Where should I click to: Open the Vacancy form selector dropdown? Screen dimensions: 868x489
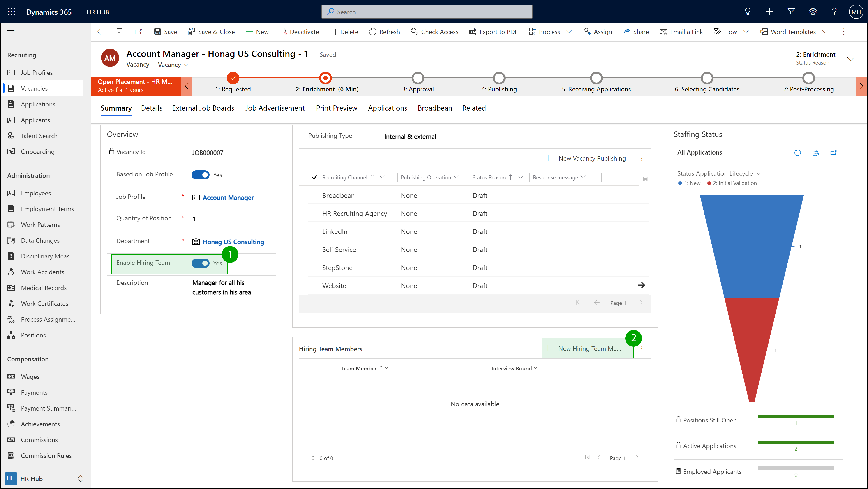[173, 65]
